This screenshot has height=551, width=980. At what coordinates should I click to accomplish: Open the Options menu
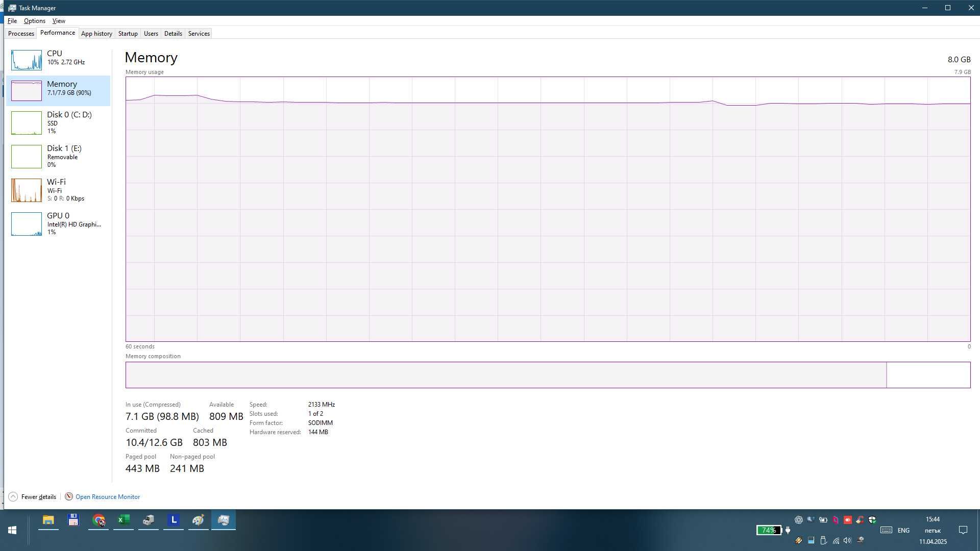[35, 21]
